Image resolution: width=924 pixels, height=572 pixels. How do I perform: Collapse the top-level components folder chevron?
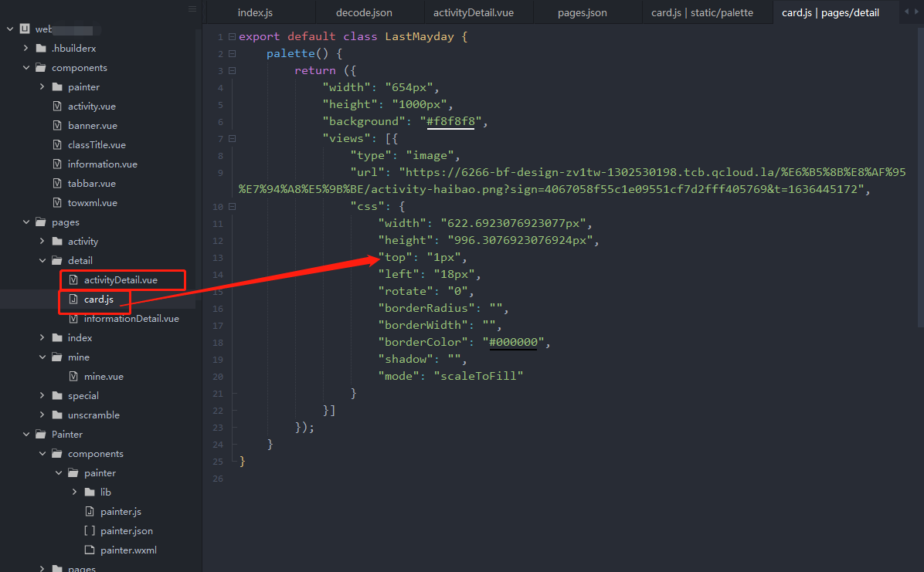(26, 68)
